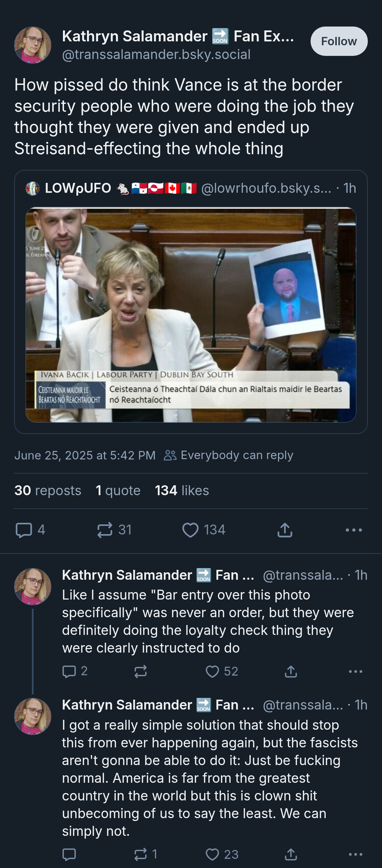Open the quoted Ivana Bacik image
Viewport: 382px width, 868px height.
[191, 315]
